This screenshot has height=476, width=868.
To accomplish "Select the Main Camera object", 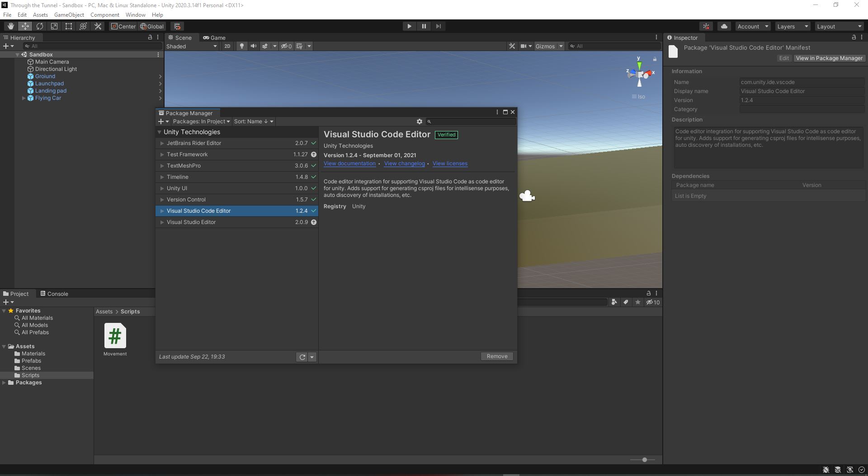I will tap(52, 62).
